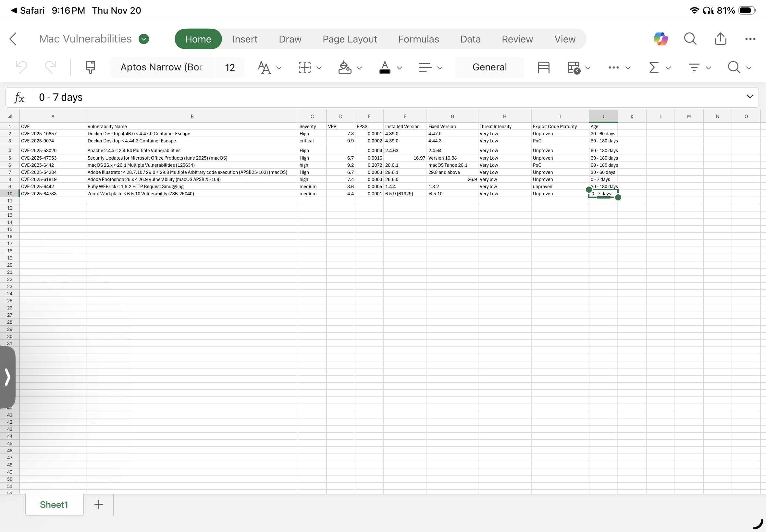Expand the collapsed side panel handle

[7, 377]
